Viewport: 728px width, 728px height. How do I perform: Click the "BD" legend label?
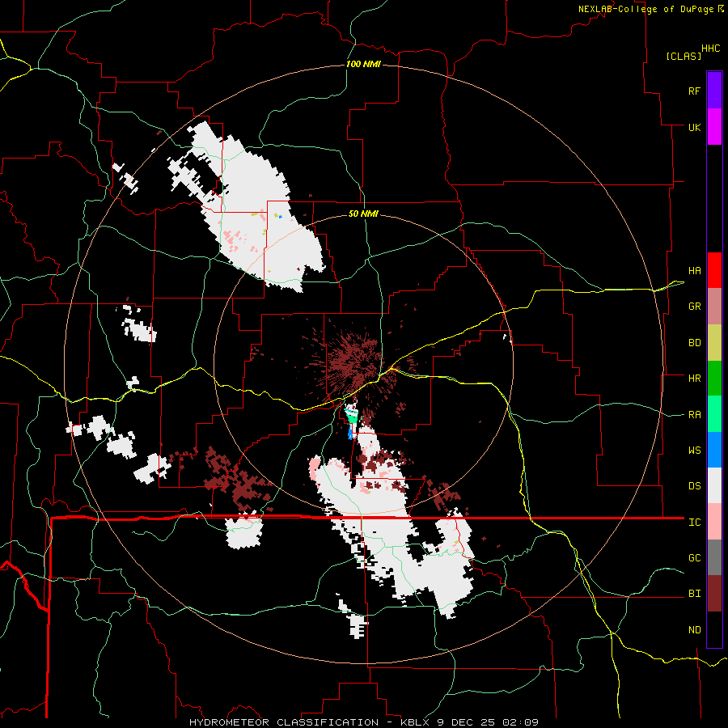tap(694, 343)
